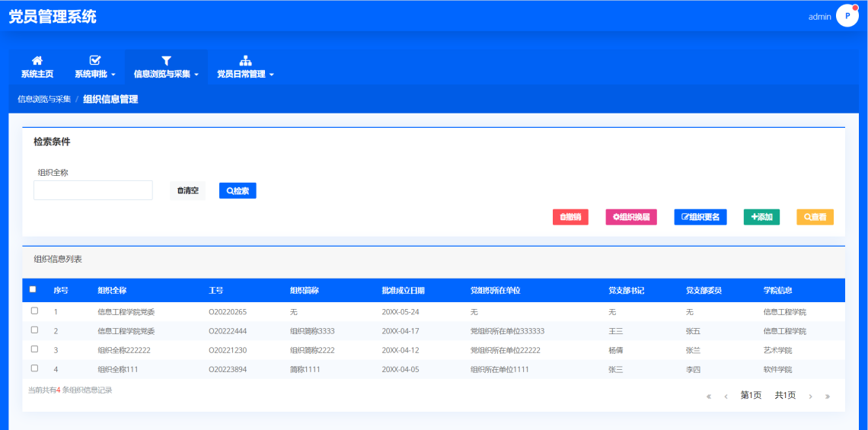Click the 艺术学院 cell
The height and width of the screenshot is (430, 868).
(x=777, y=350)
